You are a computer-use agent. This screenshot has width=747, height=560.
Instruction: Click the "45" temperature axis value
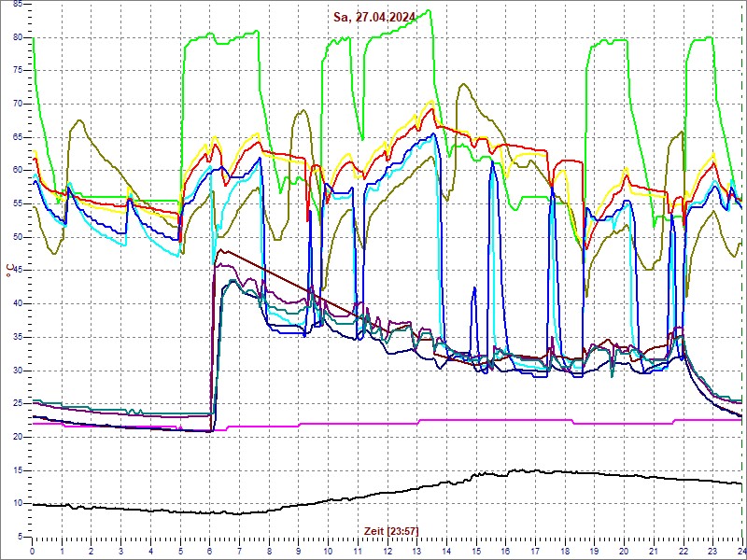[17, 271]
